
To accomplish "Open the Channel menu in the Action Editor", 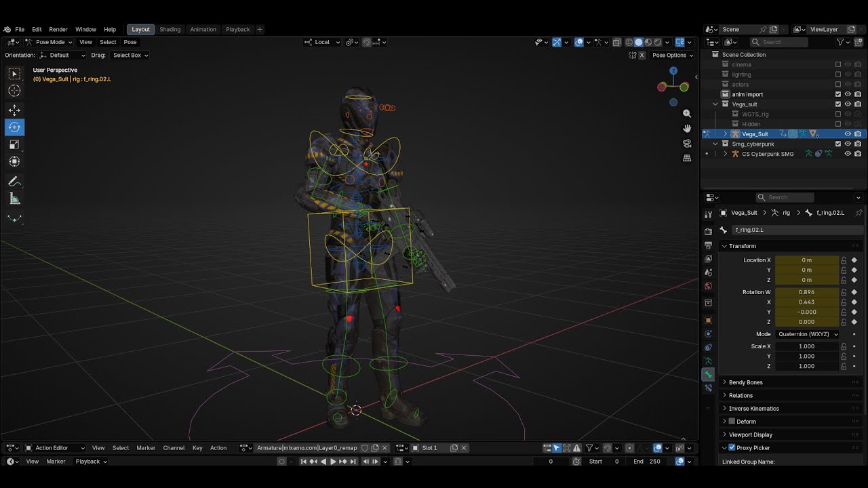I will pos(174,448).
